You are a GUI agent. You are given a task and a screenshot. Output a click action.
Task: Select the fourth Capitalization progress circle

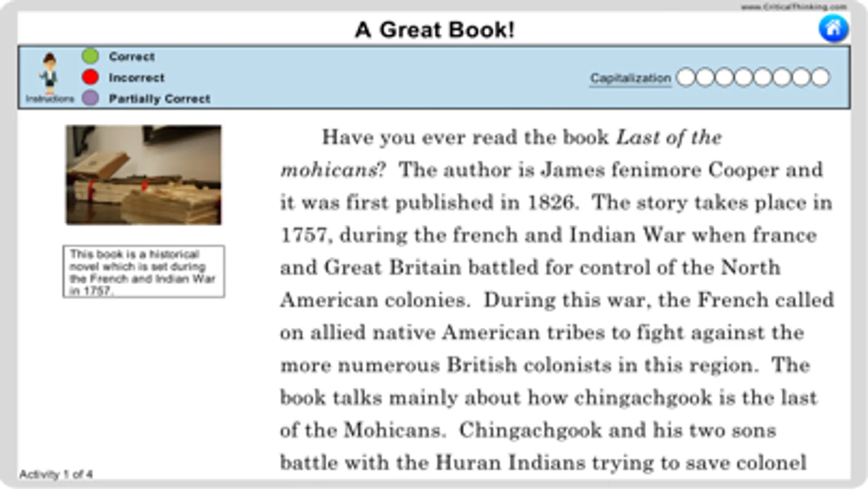tap(743, 77)
